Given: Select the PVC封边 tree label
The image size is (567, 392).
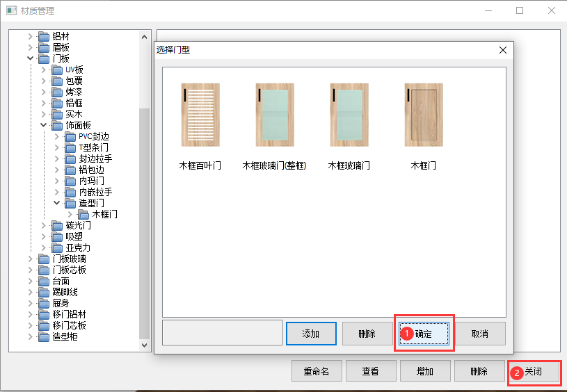Looking at the screenshot, I should click(94, 136).
